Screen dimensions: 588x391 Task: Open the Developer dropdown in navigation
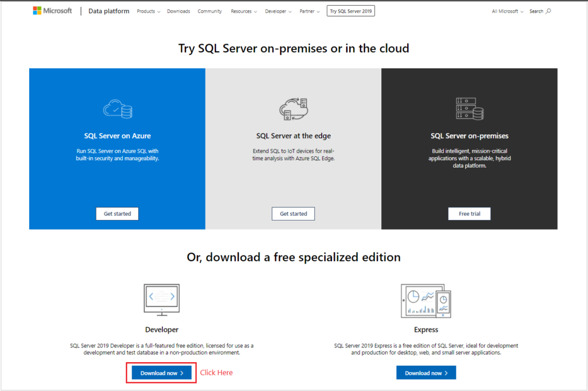click(x=278, y=11)
